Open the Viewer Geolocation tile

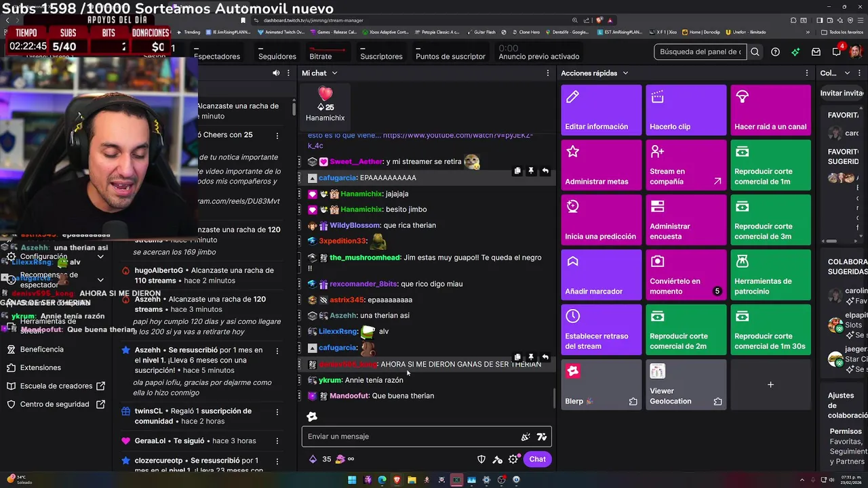coord(686,384)
